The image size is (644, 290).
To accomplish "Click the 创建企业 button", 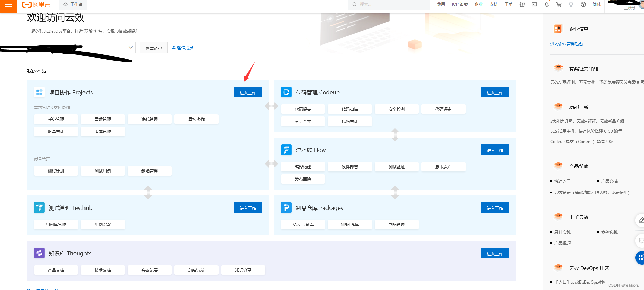I will [x=154, y=48].
